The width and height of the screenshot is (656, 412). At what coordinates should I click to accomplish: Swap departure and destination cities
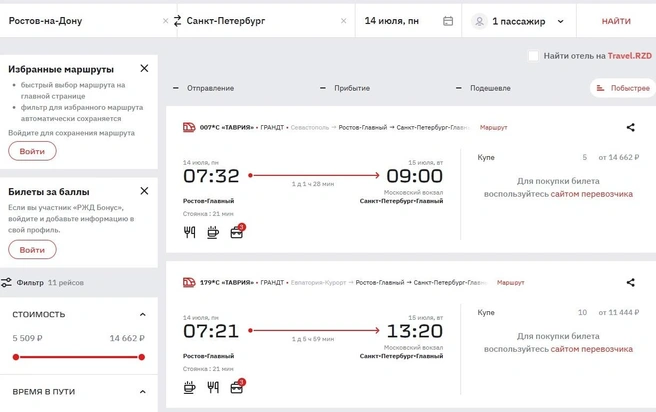pyautogui.click(x=177, y=21)
